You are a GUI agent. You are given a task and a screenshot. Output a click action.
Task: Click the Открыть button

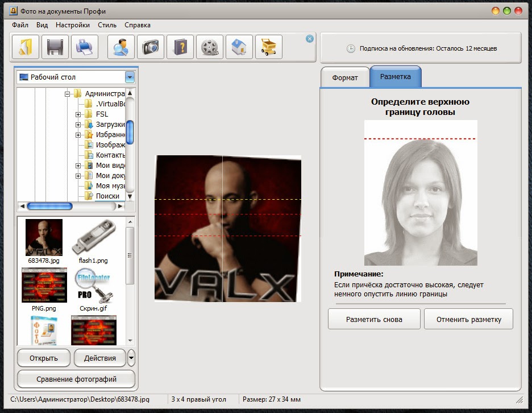coord(44,358)
